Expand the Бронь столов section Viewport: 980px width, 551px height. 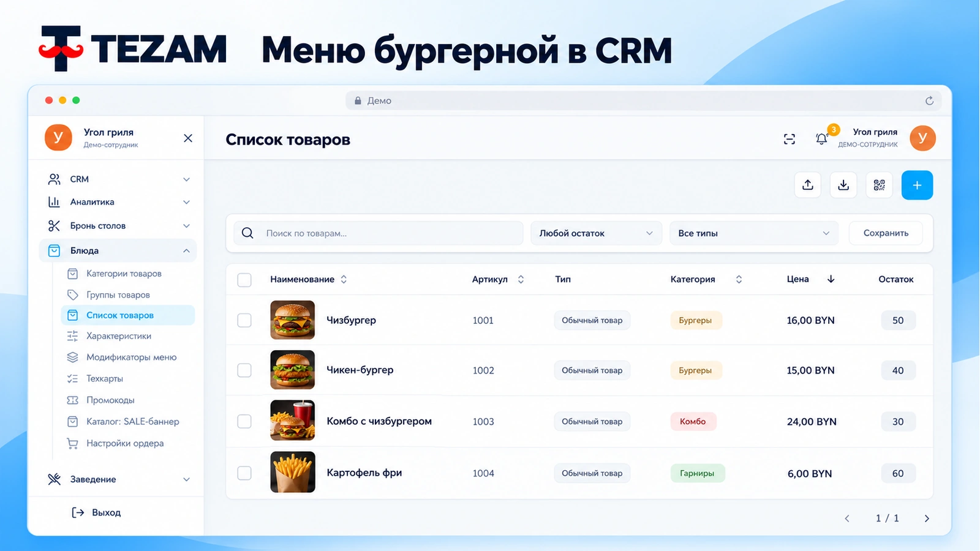[x=118, y=226]
